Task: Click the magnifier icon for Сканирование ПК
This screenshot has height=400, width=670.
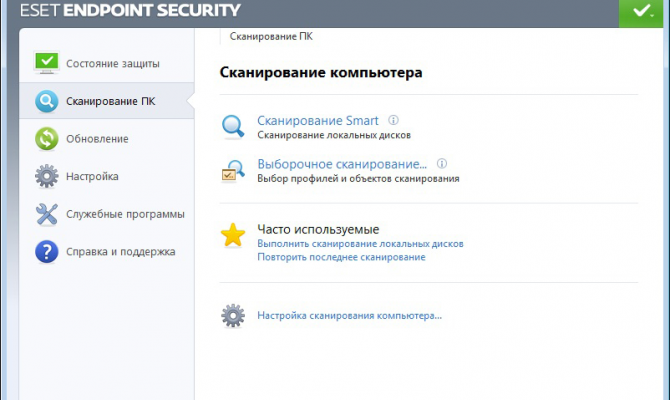Action: [x=47, y=101]
